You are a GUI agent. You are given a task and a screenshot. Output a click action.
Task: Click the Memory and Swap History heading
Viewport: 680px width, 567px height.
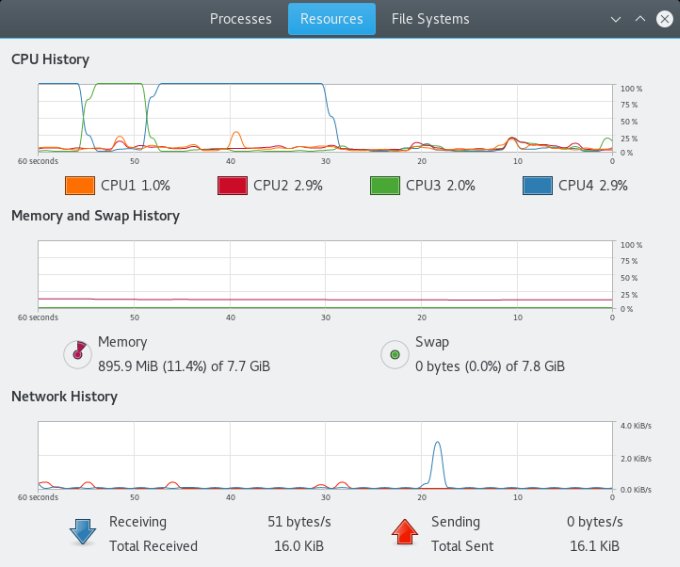(x=95, y=215)
